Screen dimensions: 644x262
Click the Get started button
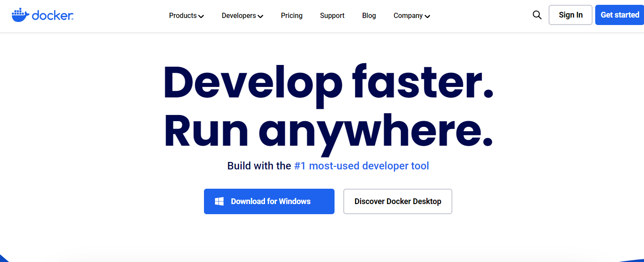click(x=620, y=15)
